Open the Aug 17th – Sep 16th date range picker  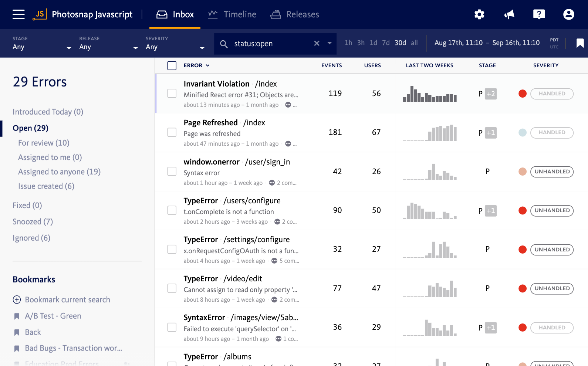(x=487, y=43)
